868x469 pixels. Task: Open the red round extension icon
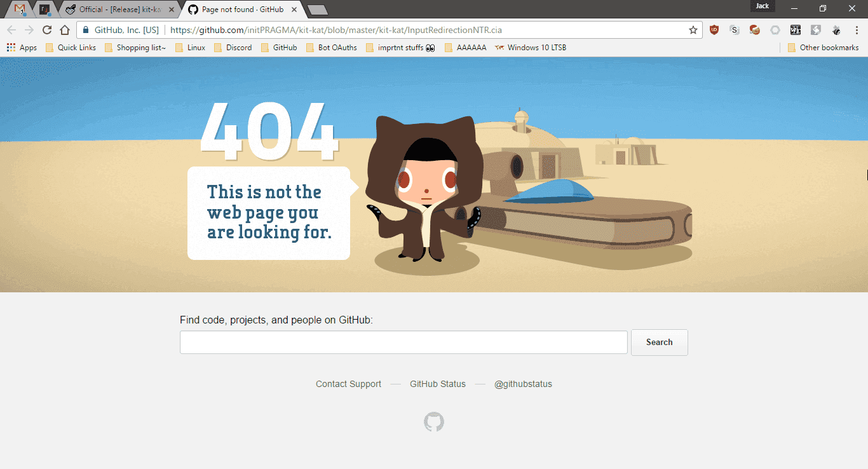pos(755,30)
